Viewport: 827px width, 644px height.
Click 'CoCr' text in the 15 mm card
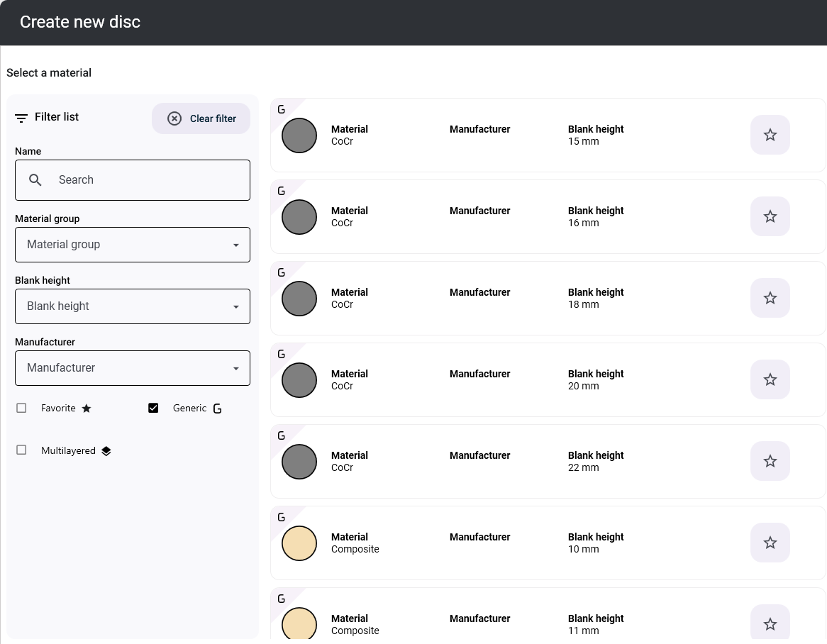pos(342,141)
